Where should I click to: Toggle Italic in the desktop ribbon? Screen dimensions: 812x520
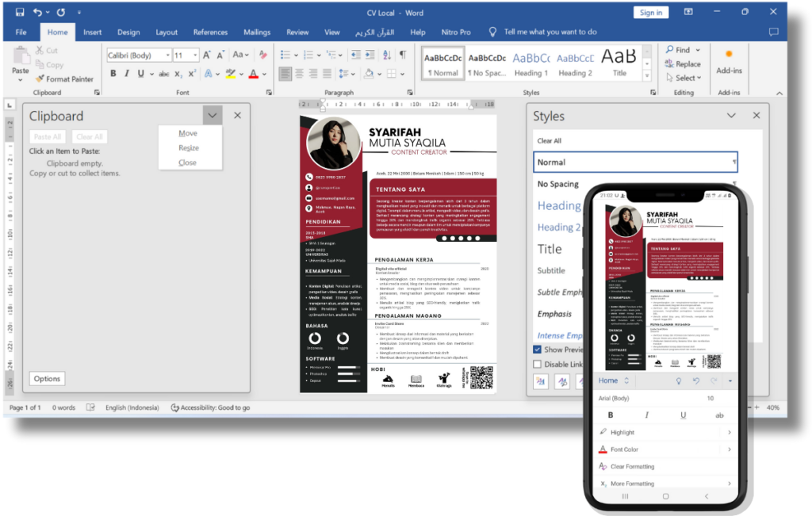pyautogui.click(x=127, y=74)
